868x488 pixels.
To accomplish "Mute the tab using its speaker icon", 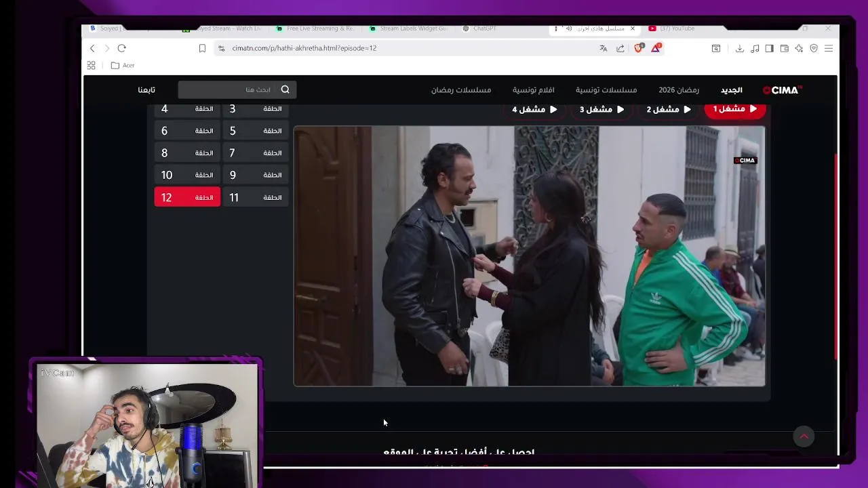I will [x=569, y=28].
